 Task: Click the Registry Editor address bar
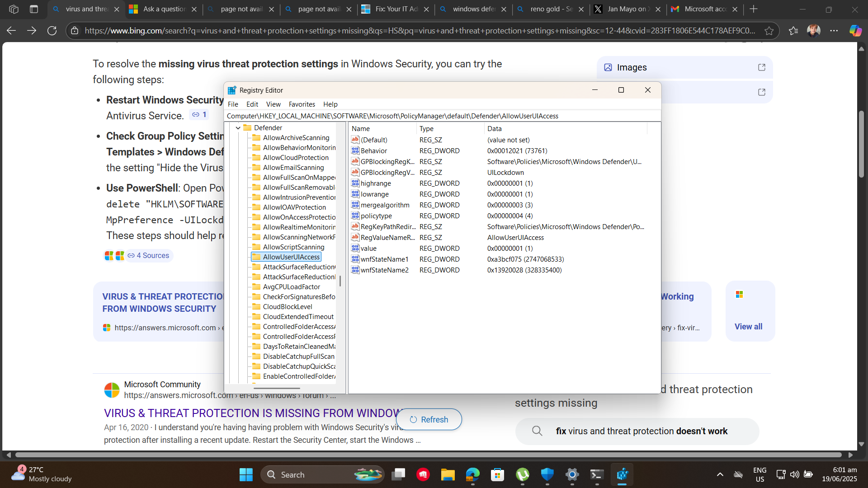point(443,116)
